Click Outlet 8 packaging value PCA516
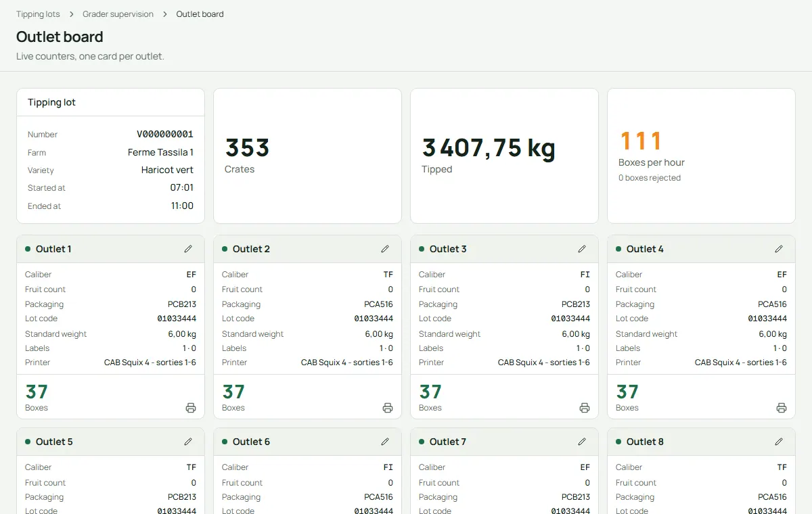 pos(773,497)
